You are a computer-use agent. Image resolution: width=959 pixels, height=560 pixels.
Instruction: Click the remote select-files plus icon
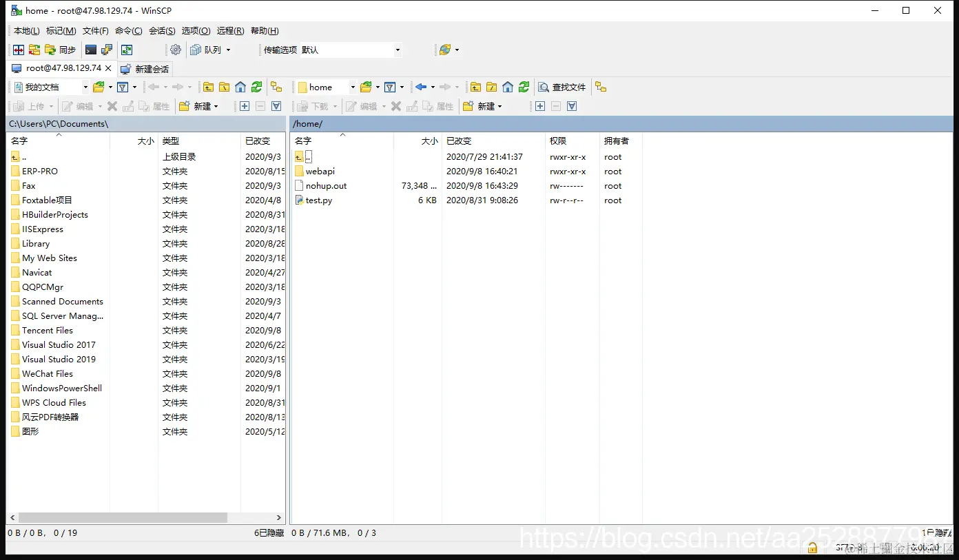click(x=540, y=106)
